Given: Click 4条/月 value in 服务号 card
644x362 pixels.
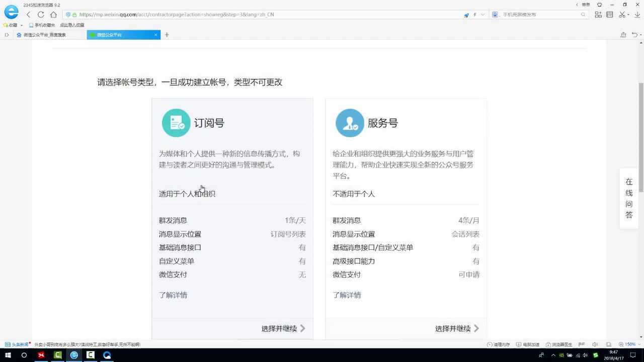Looking at the screenshot, I should pyautogui.click(x=469, y=220).
